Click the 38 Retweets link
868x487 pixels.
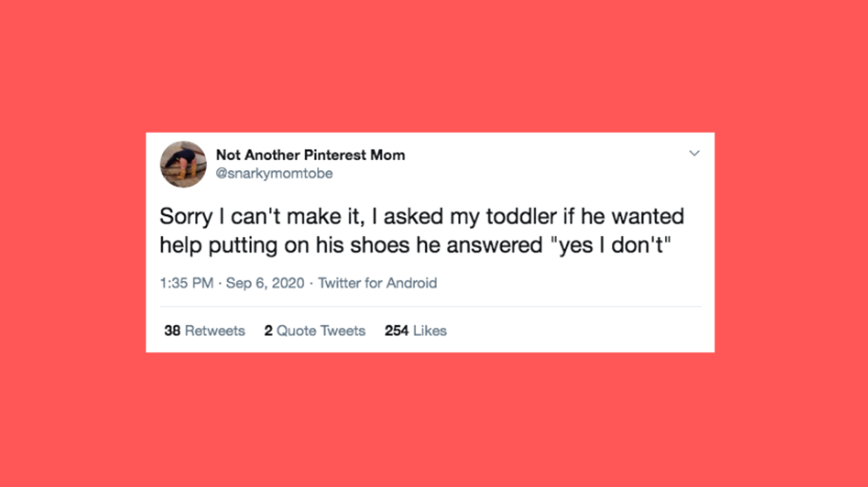[204, 331]
